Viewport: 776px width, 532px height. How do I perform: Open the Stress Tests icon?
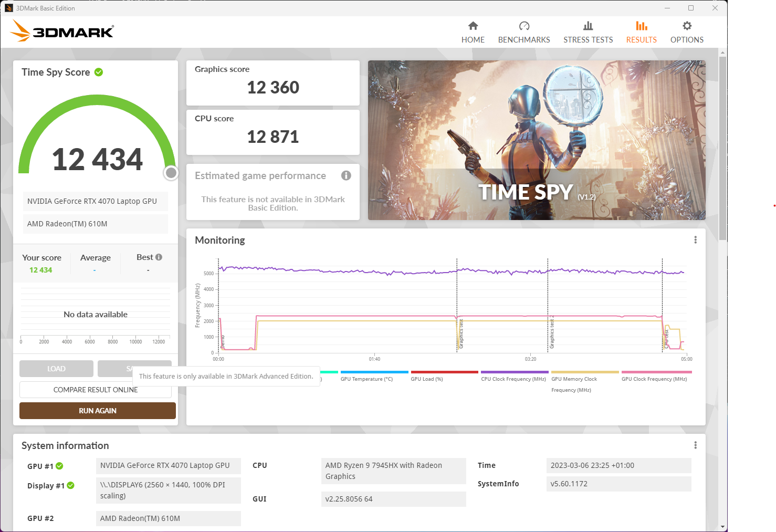pyautogui.click(x=588, y=26)
